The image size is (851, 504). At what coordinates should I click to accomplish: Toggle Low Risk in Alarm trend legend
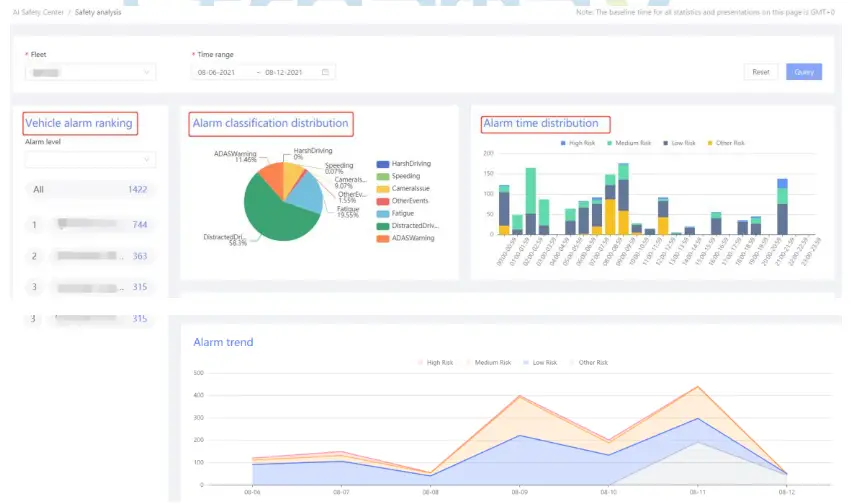point(540,362)
